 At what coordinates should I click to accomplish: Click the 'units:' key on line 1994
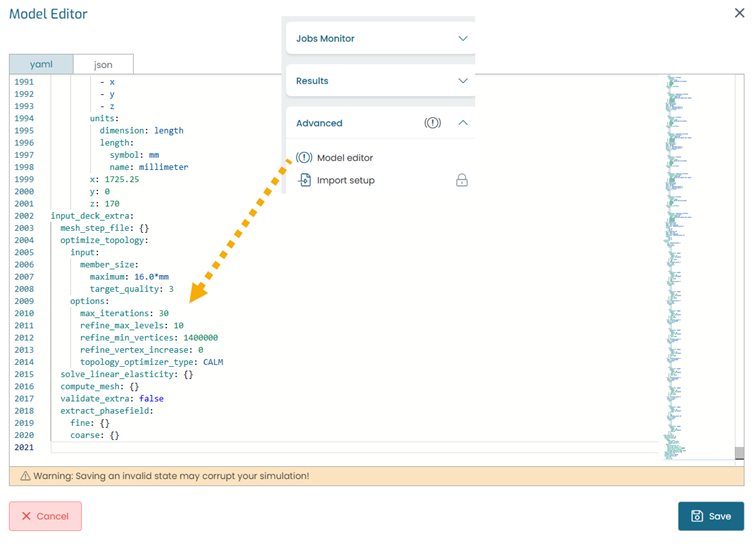point(104,118)
